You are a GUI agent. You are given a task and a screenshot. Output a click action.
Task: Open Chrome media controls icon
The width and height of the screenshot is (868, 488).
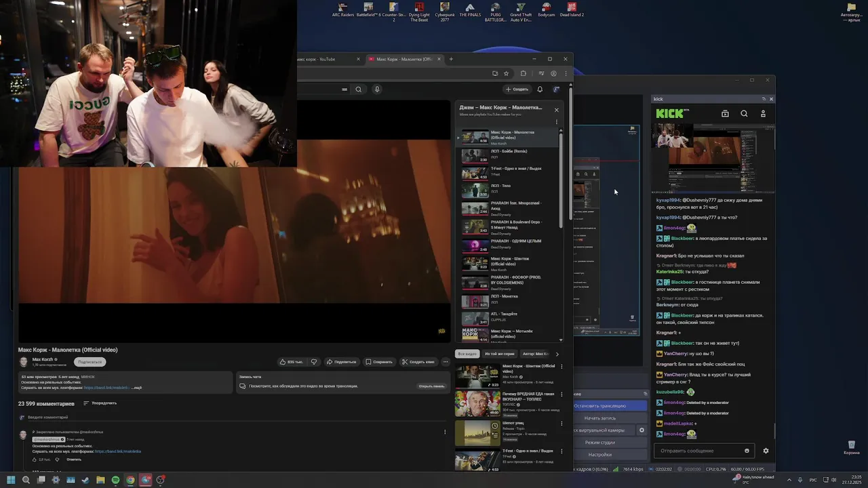click(541, 73)
